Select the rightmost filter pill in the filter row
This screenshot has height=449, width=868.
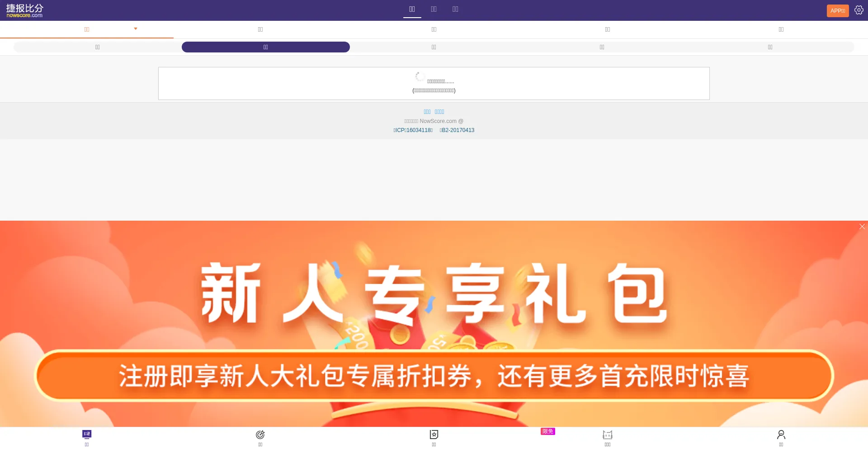coord(770,47)
